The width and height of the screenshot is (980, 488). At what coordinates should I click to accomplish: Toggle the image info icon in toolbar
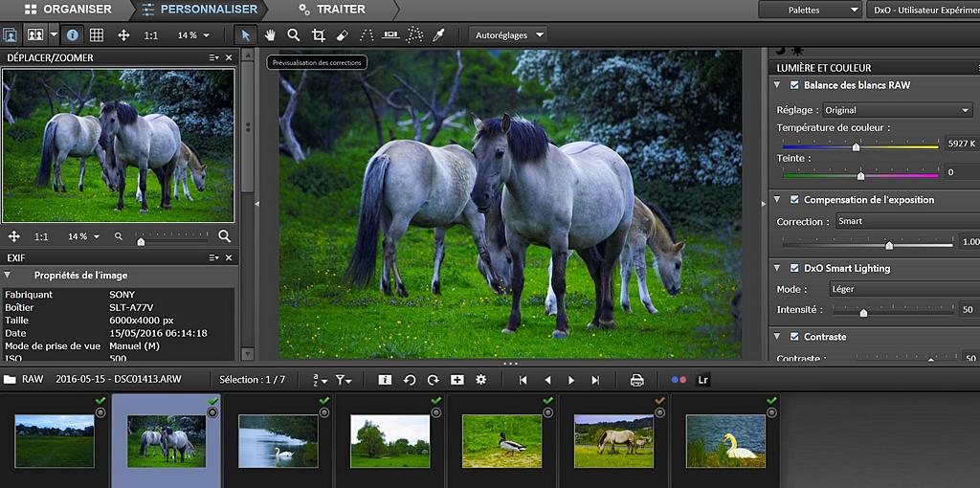tap(73, 35)
